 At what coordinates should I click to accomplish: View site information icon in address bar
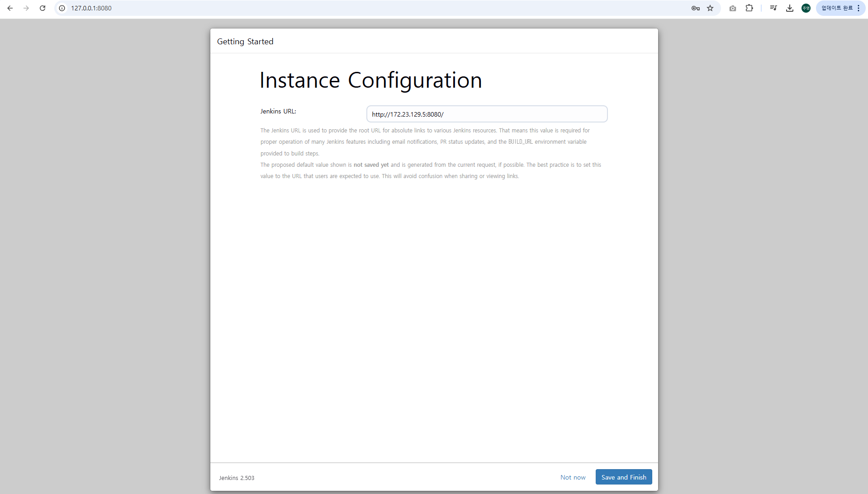point(62,8)
